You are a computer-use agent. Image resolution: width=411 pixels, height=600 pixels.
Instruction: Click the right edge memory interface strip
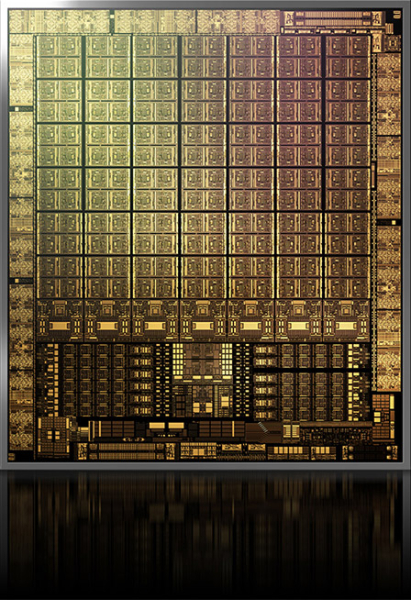[x=389, y=222]
